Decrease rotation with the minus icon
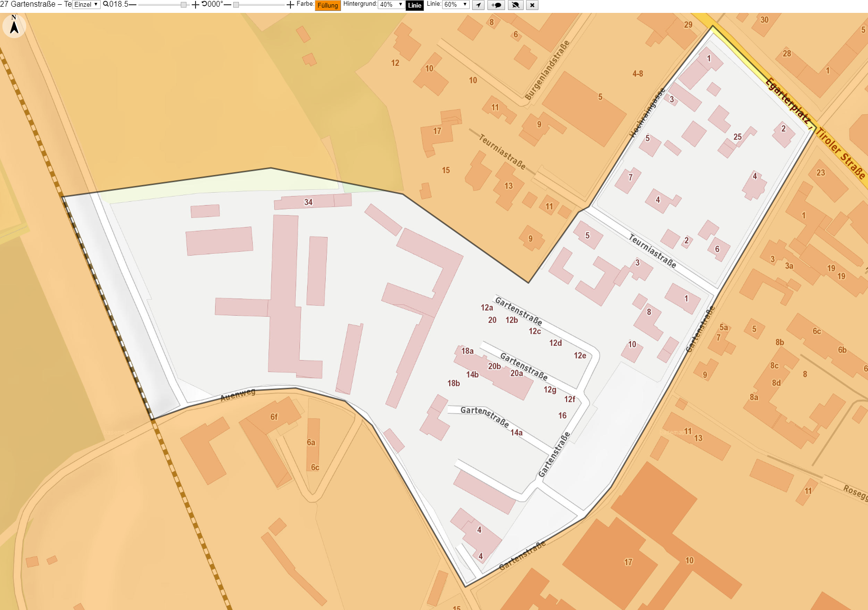 tap(227, 5)
